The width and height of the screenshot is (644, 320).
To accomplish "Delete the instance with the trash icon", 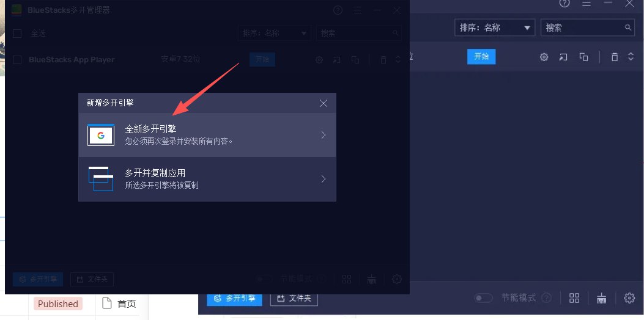I will (x=615, y=57).
